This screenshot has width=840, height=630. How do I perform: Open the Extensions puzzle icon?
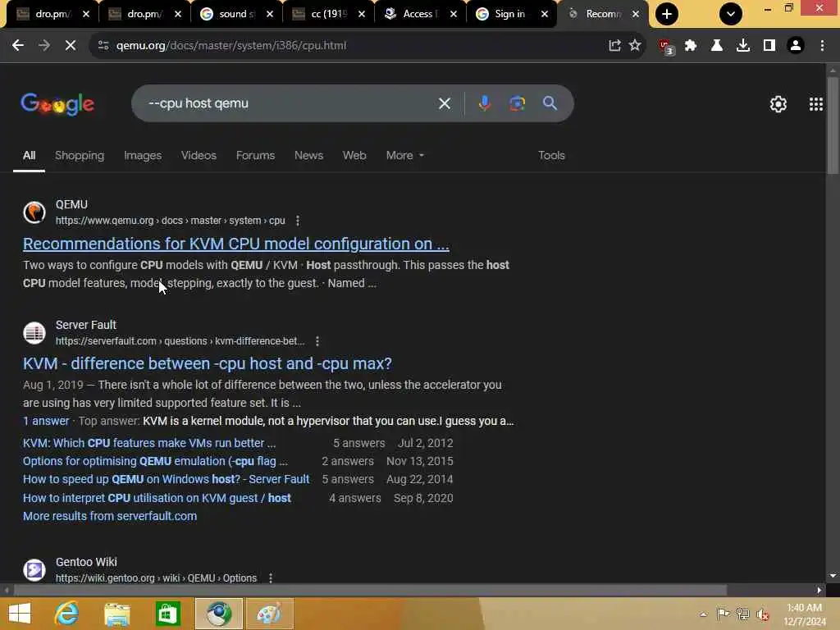click(x=691, y=46)
